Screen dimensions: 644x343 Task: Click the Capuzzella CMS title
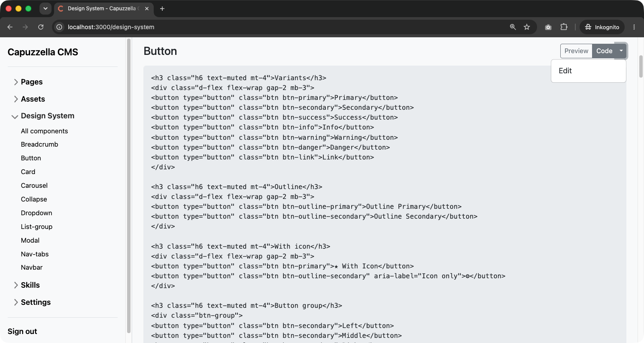[x=43, y=52]
